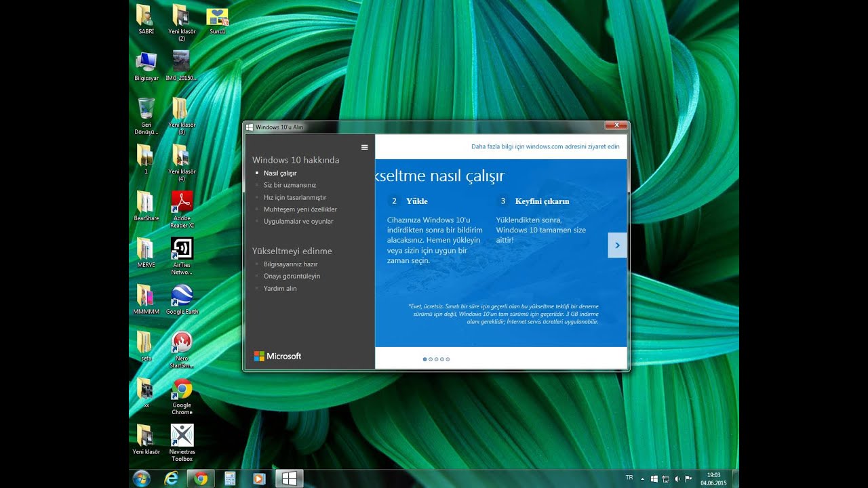This screenshot has width=868, height=488.
Task: Click the Microsoft logo in sidebar
Action: click(277, 356)
